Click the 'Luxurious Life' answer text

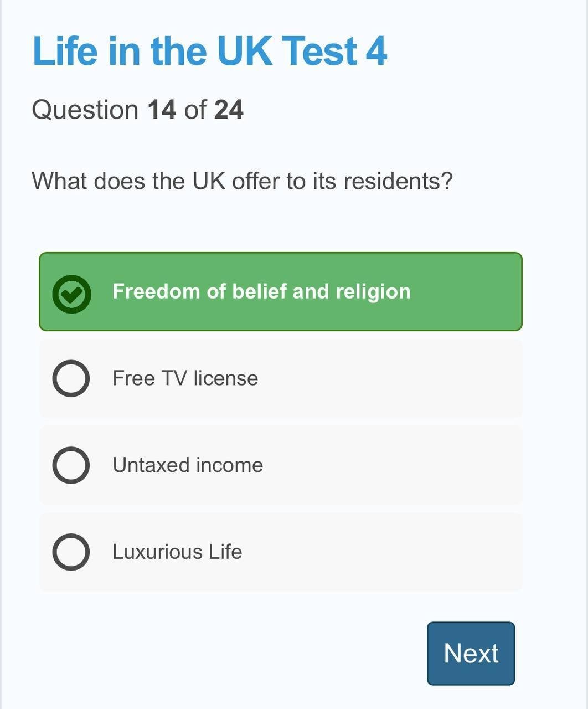[177, 552]
